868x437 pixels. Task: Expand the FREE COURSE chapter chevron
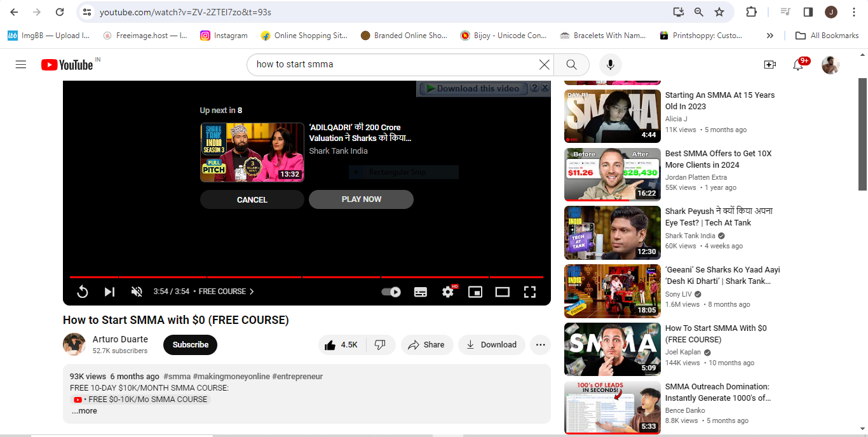coord(252,292)
